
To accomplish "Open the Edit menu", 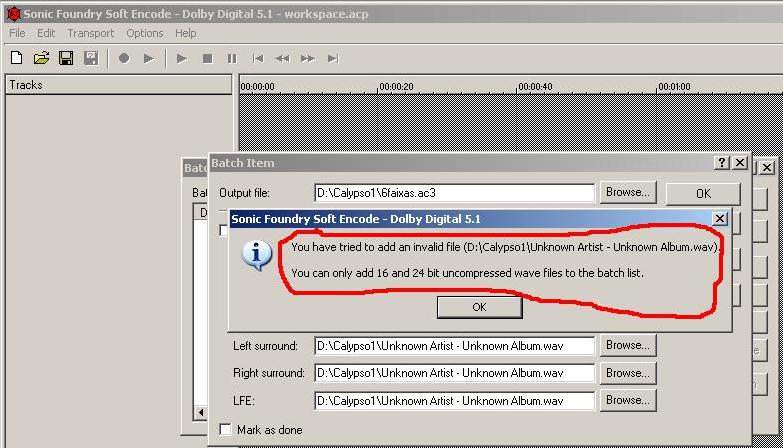I will coord(45,33).
